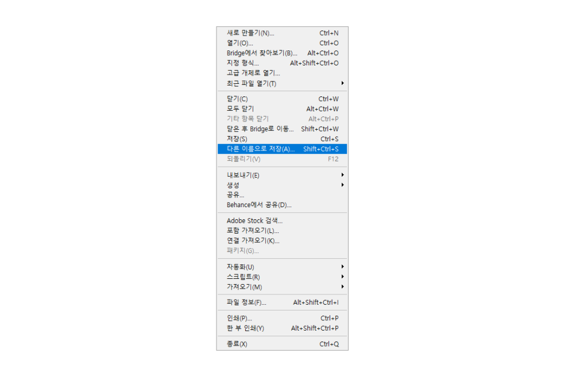The width and height of the screenshot is (588, 369).
Task: Click 지정 형식... menu entry
Action: 282,63
